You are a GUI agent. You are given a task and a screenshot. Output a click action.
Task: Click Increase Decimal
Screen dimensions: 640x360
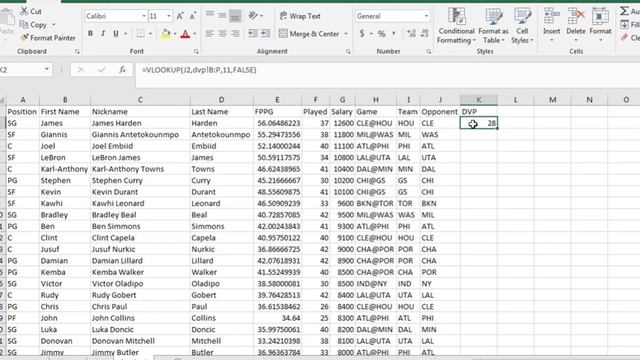[411, 33]
